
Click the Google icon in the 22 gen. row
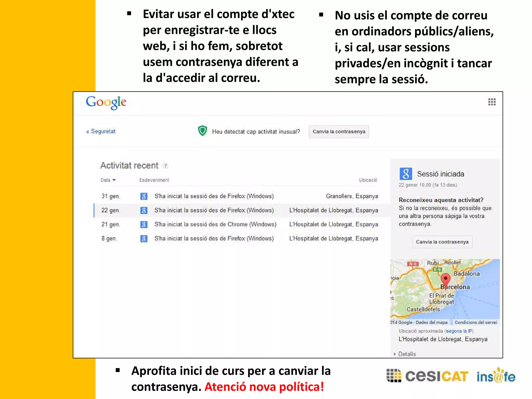click(x=144, y=210)
